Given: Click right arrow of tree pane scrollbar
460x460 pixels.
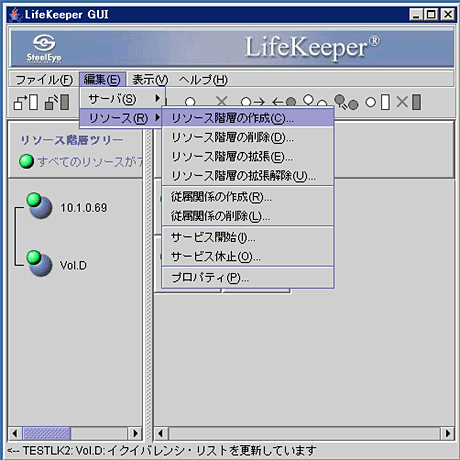Looking at the screenshot, I should coord(135,433).
